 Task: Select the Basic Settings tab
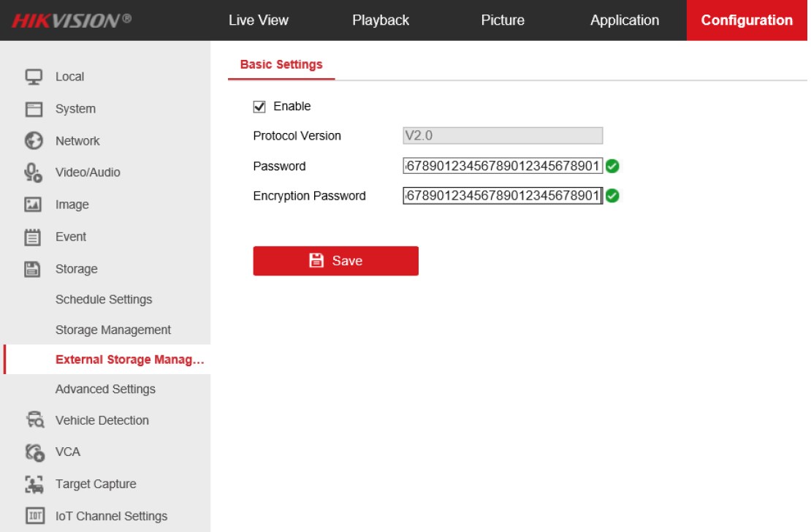click(x=281, y=64)
